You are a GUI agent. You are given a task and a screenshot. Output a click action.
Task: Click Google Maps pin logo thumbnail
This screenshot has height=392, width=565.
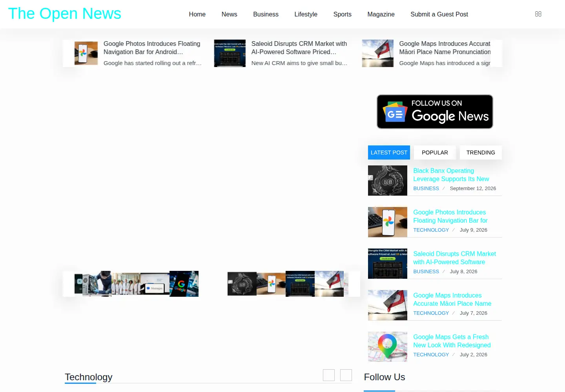point(388,347)
